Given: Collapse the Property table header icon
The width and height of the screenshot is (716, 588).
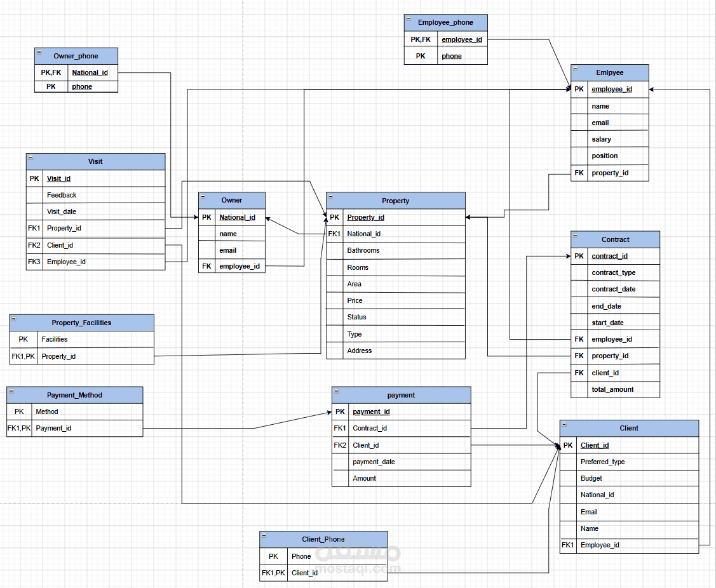Looking at the screenshot, I should 330,197.
